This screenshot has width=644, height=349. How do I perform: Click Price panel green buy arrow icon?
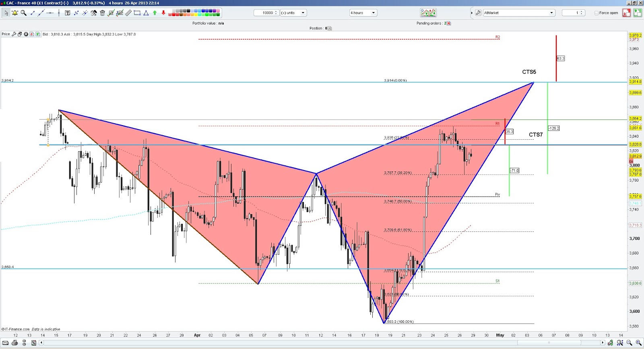pyautogui.click(x=37, y=34)
